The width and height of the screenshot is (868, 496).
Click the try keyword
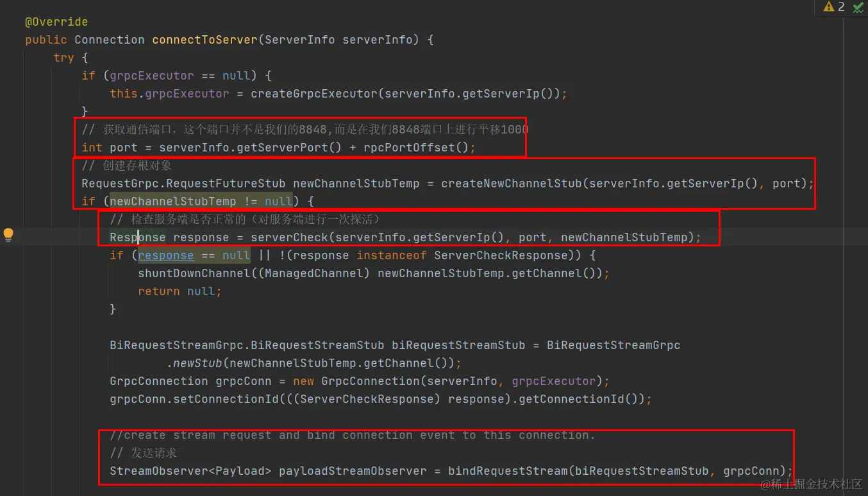pos(63,58)
